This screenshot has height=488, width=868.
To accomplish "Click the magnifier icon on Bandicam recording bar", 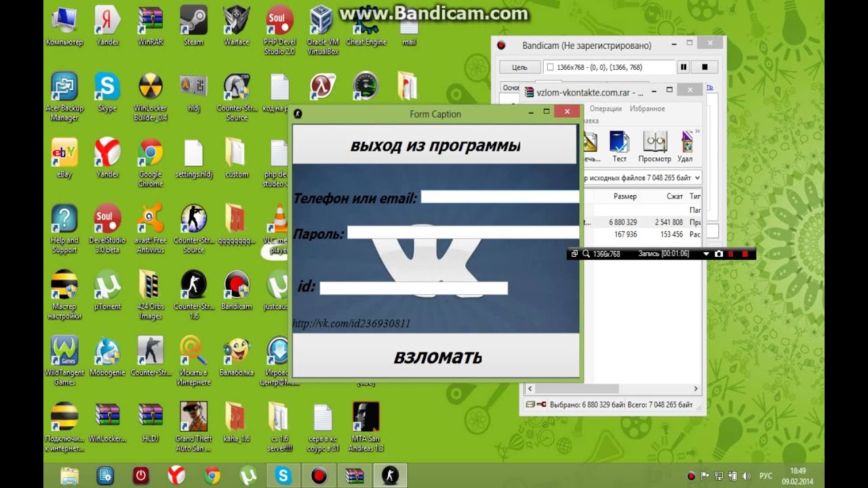I will tap(586, 253).
